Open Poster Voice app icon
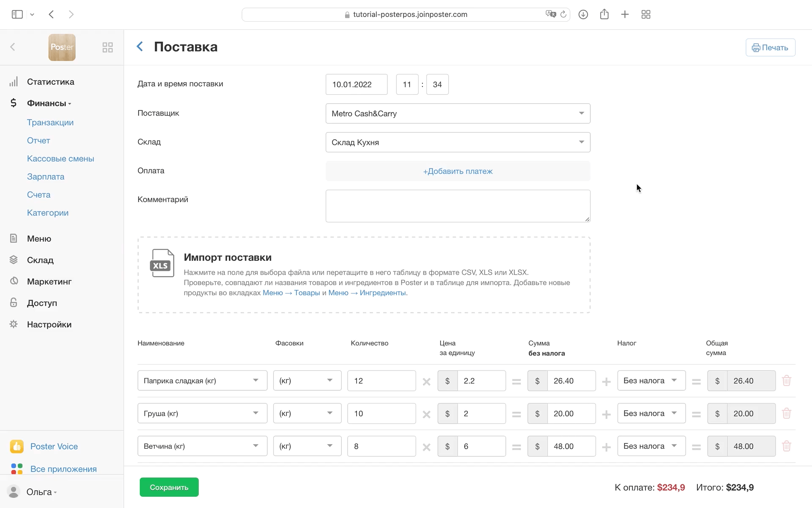The height and width of the screenshot is (508, 812). tap(17, 446)
